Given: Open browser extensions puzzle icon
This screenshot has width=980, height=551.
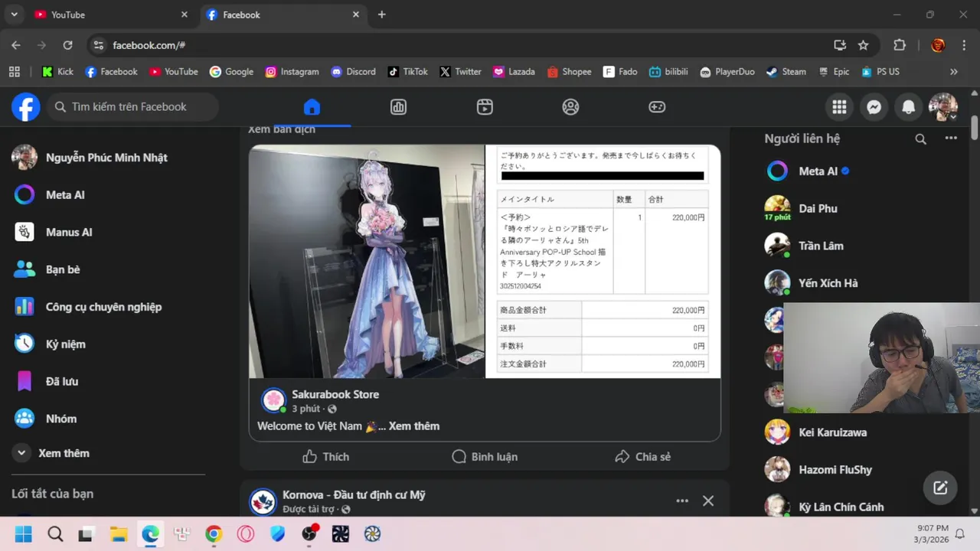Looking at the screenshot, I should 900,45.
